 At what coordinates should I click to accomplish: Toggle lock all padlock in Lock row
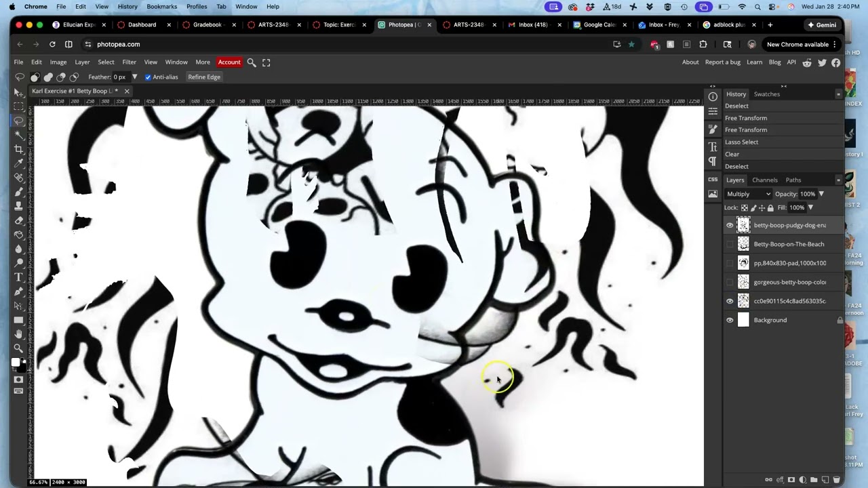770,208
